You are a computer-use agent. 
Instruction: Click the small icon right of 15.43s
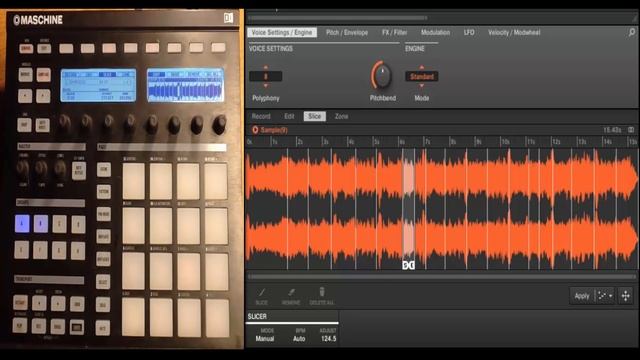tap(631, 130)
